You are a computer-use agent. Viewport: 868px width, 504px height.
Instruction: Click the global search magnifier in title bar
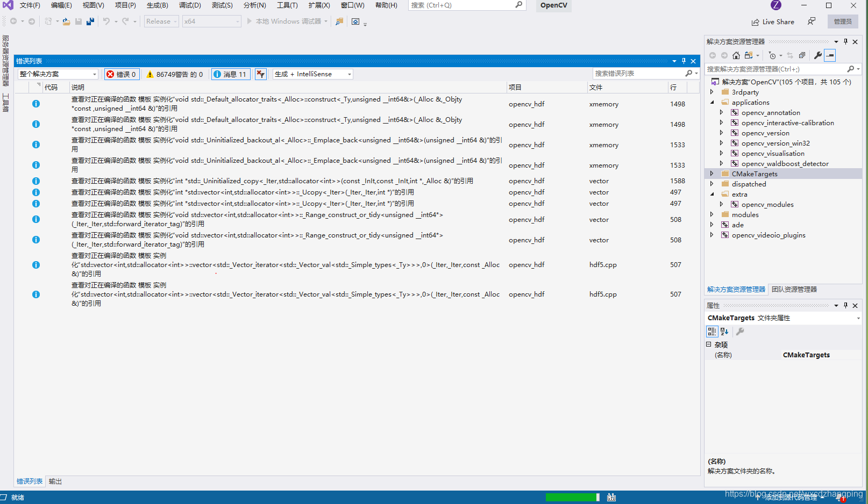[x=519, y=5]
